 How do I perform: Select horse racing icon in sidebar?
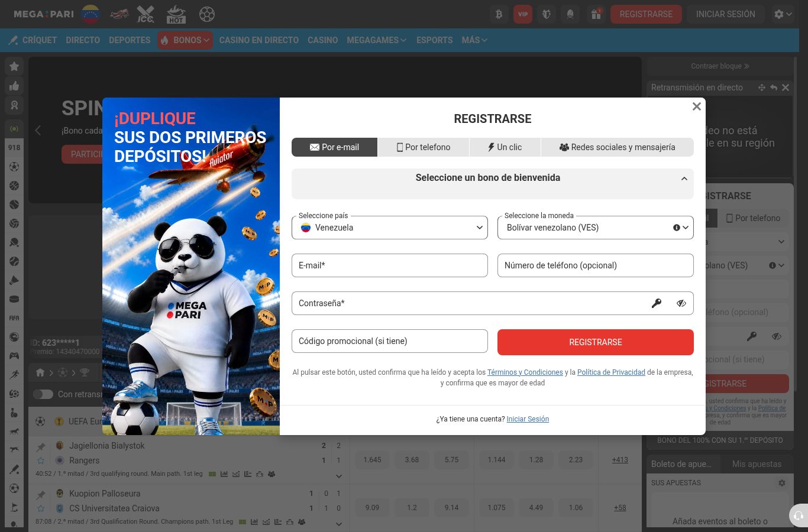14,432
